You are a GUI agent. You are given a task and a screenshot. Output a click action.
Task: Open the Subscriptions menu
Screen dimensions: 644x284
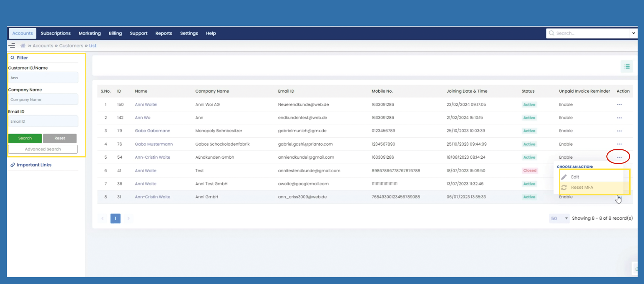(x=56, y=33)
